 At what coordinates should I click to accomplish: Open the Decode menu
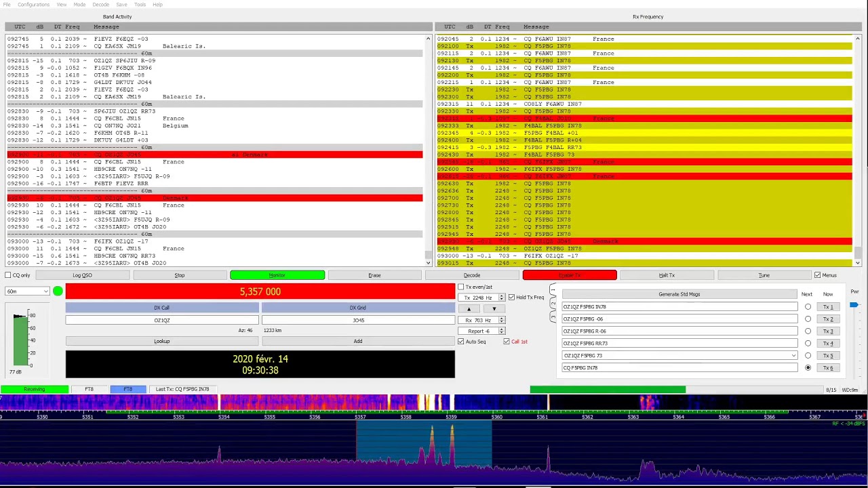pyautogui.click(x=100, y=5)
